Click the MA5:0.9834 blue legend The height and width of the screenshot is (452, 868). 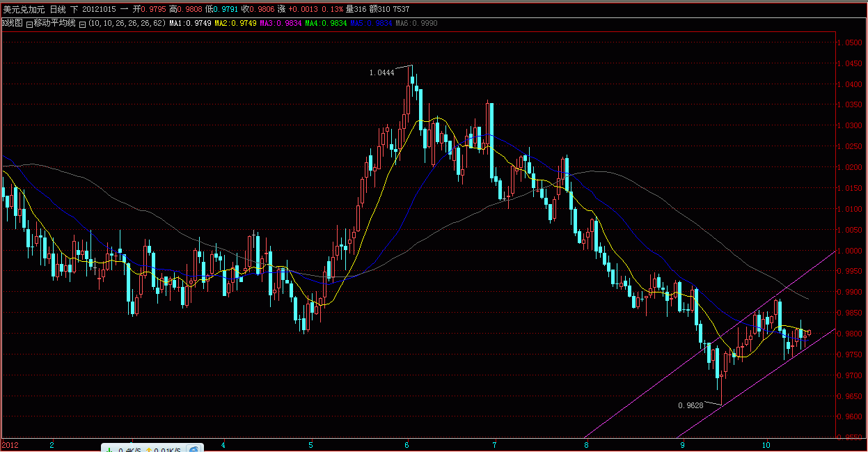click(x=371, y=23)
